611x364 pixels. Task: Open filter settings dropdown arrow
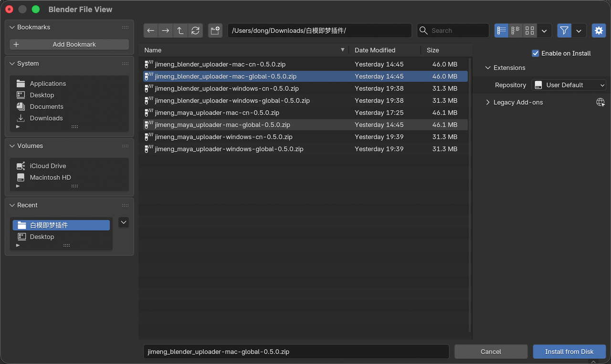579,31
